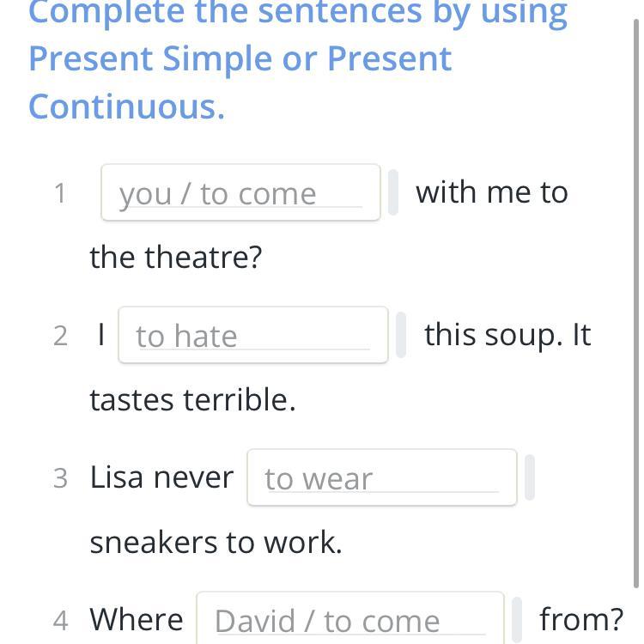
Task: Select the "to wear" input field
Action: (381, 477)
